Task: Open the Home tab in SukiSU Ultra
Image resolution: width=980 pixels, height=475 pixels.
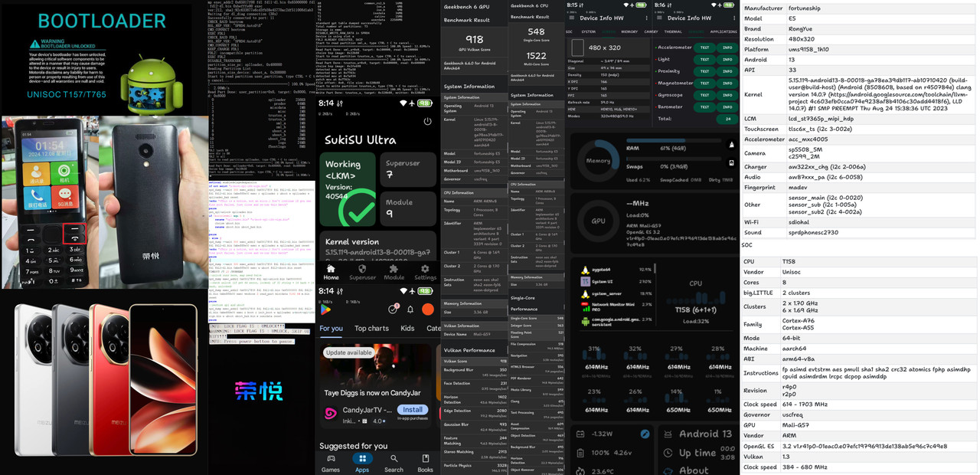Action: pyautogui.click(x=331, y=272)
